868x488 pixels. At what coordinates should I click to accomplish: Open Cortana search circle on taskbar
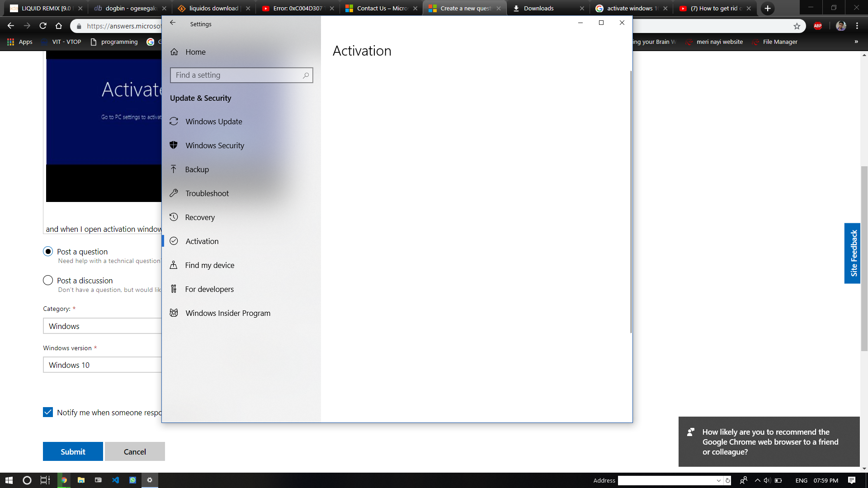pyautogui.click(x=27, y=480)
